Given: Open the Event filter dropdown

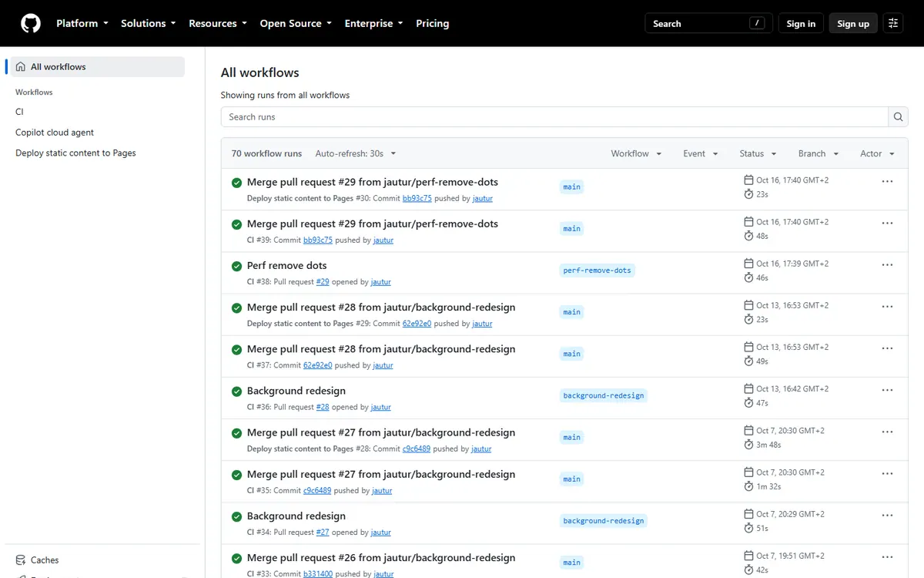Looking at the screenshot, I should pos(701,153).
